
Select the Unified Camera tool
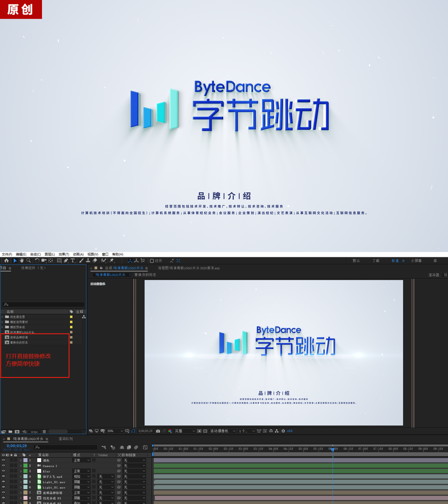click(x=44, y=261)
